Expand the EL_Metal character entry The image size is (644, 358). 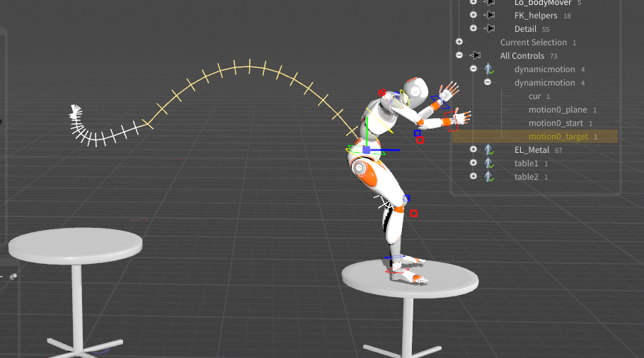473,149
